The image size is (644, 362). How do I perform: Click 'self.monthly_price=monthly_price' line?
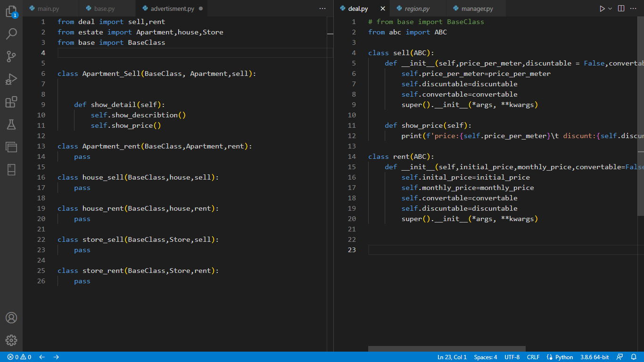tap(468, 188)
